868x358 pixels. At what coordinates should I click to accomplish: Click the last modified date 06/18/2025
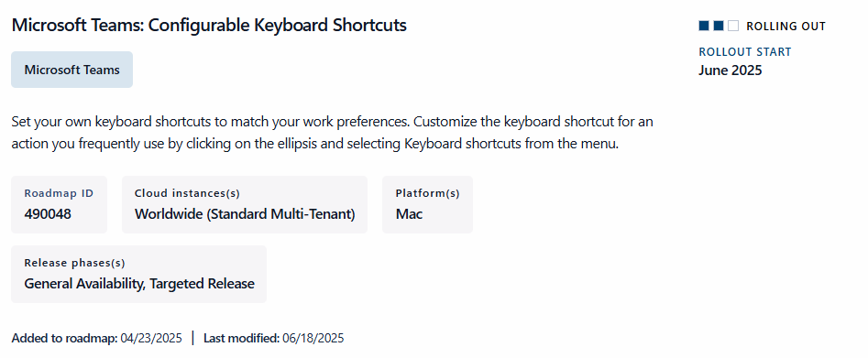pyautogui.click(x=313, y=338)
